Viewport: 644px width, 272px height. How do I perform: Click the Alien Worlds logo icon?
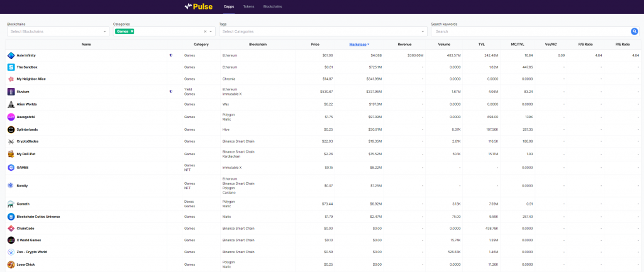tap(11, 104)
